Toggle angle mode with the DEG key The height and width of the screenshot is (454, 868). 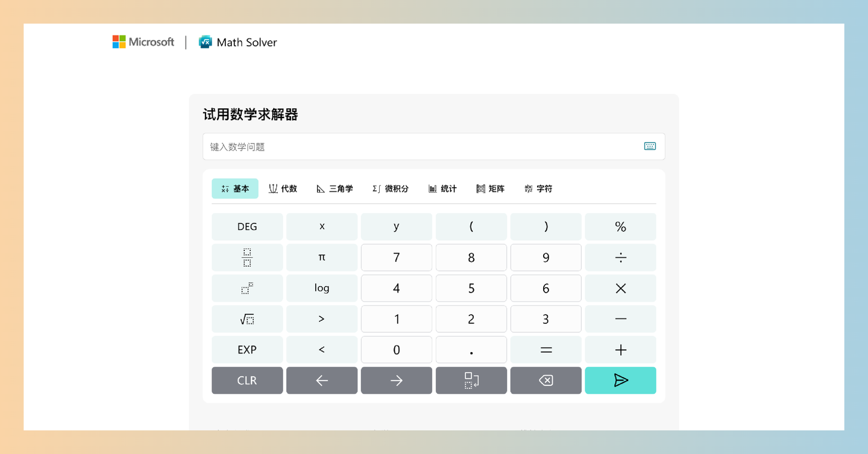[247, 226]
